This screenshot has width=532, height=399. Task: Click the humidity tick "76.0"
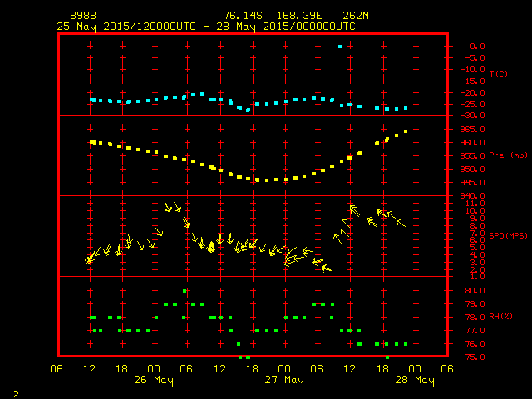coord(475,344)
